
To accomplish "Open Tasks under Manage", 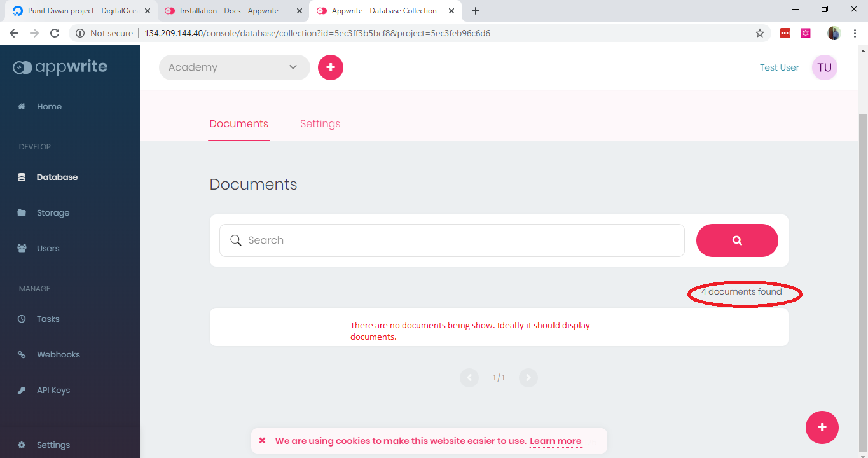I will coord(48,319).
